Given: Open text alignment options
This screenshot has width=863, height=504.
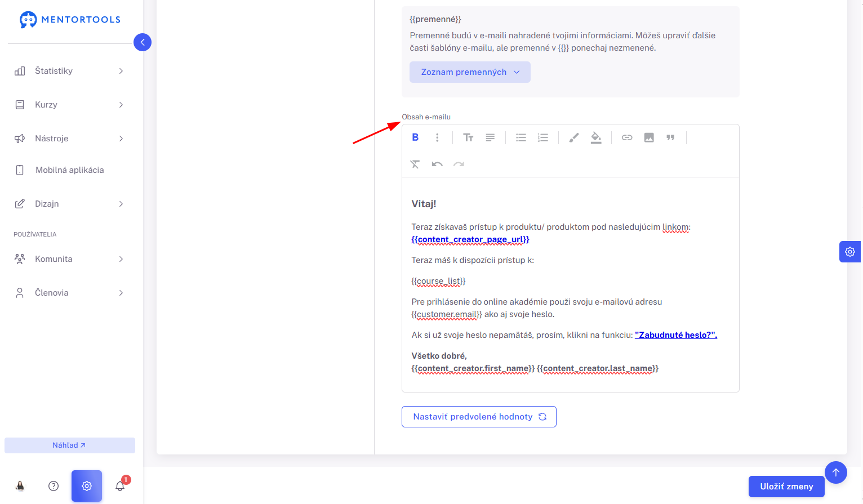Looking at the screenshot, I should tap(490, 137).
